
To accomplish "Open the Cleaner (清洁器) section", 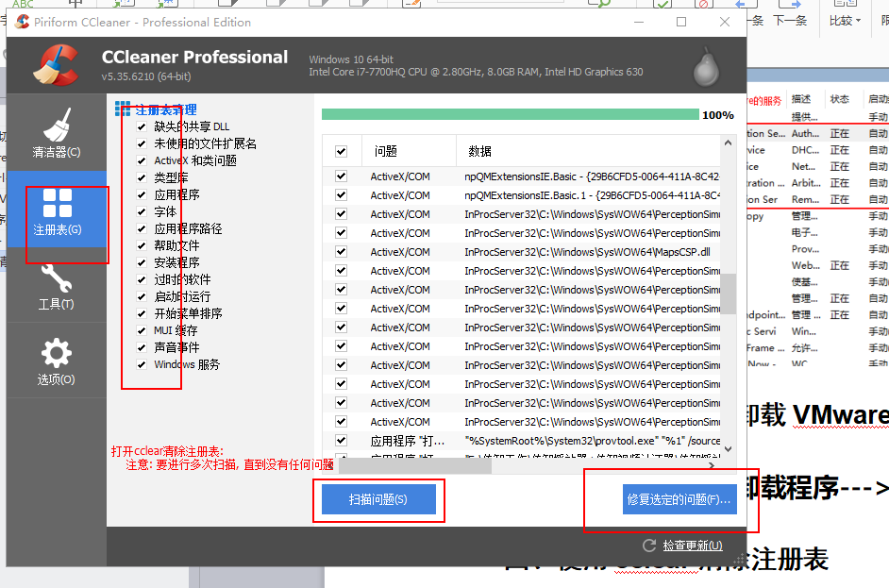I will coord(56,133).
